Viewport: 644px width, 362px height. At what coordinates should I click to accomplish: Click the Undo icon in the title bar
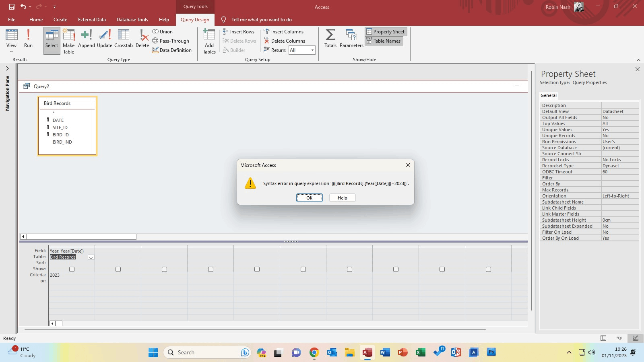point(23,7)
